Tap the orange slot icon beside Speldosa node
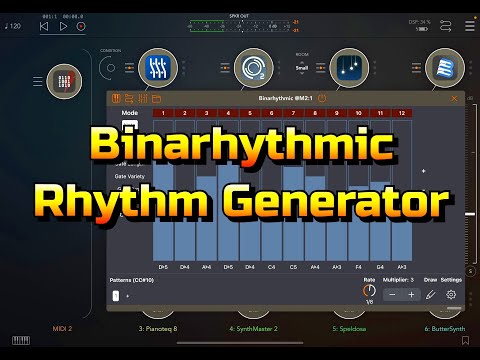The height and width of the screenshot is (360, 480). tap(321, 68)
